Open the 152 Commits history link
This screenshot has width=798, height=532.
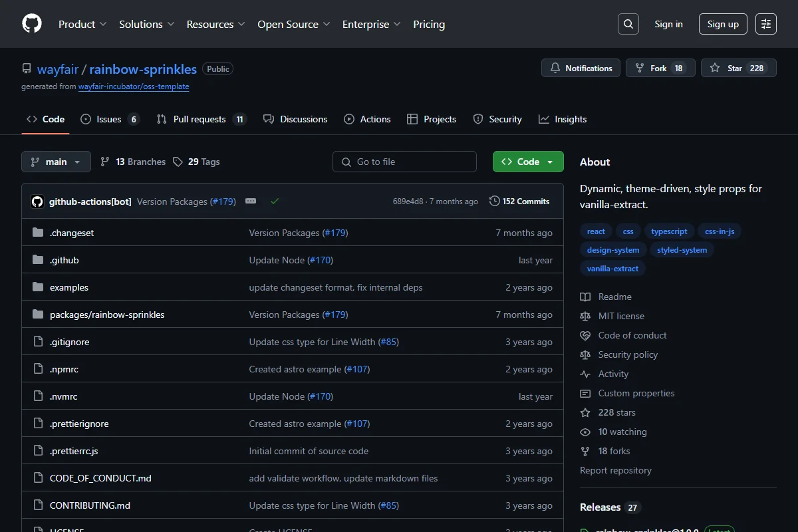pyautogui.click(x=519, y=201)
